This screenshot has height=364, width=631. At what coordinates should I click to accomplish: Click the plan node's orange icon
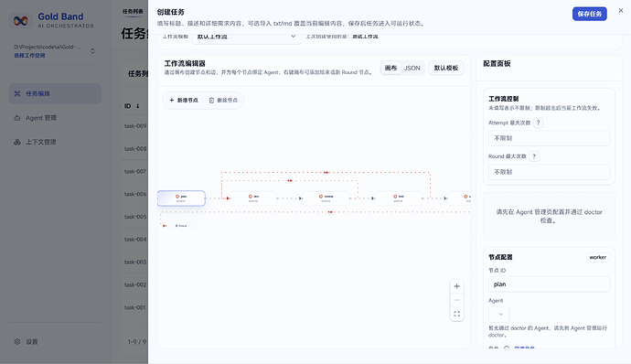(177, 197)
